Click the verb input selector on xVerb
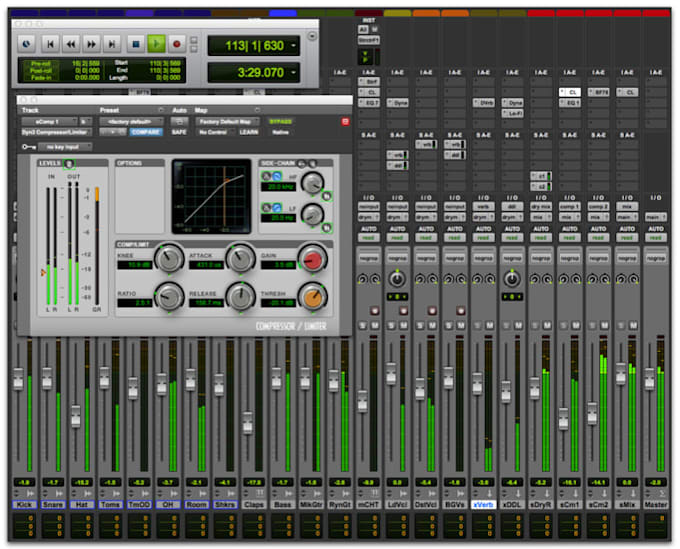Screen dimensions: 680x549 483,206
